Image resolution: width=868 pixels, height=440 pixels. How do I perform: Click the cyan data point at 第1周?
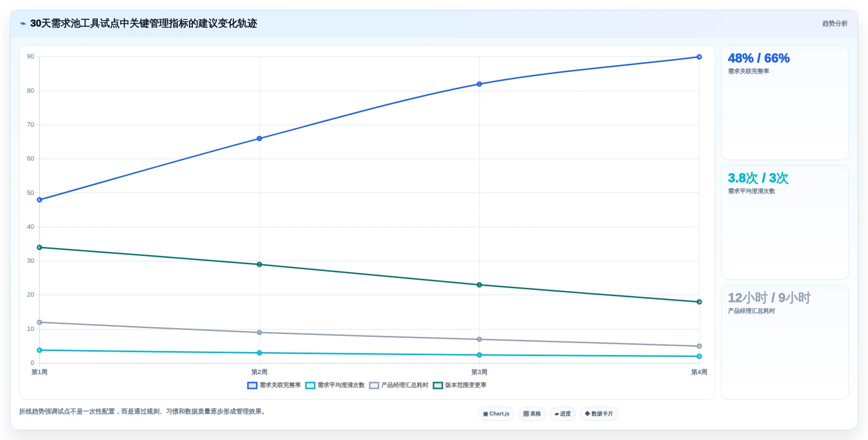tap(40, 350)
